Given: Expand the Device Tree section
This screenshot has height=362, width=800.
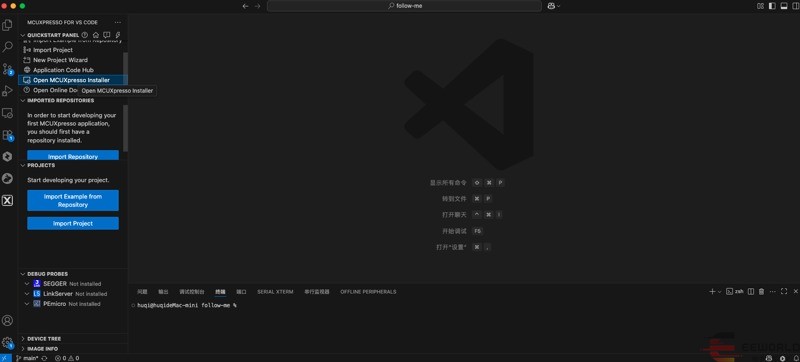Looking at the screenshot, I should pos(23,339).
